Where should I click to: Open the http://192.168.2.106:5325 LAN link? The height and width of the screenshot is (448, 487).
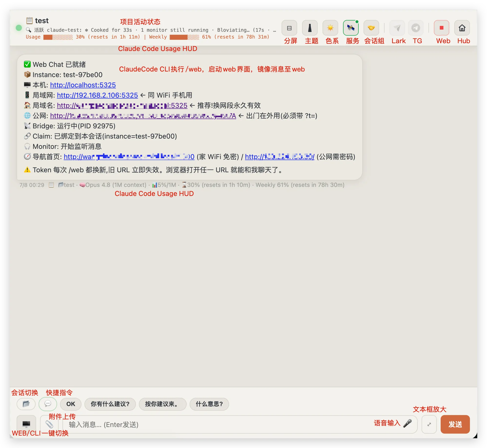coord(97,95)
